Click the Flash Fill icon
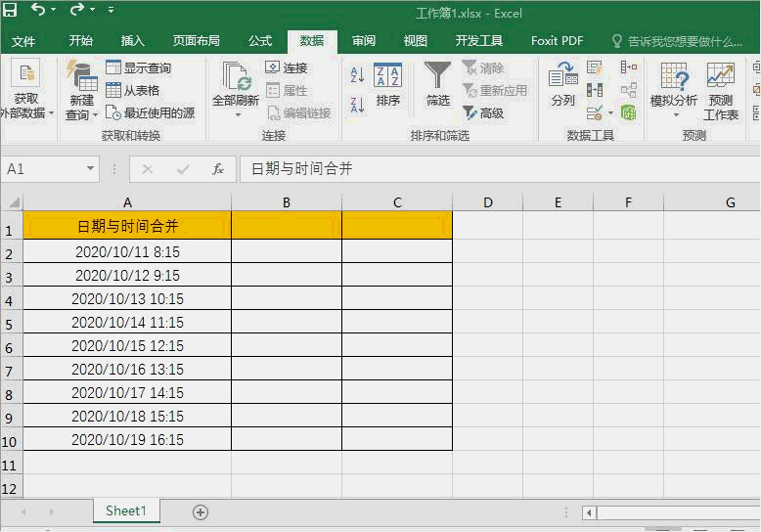Image resolution: width=761 pixels, height=532 pixels. [x=594, y=67]
